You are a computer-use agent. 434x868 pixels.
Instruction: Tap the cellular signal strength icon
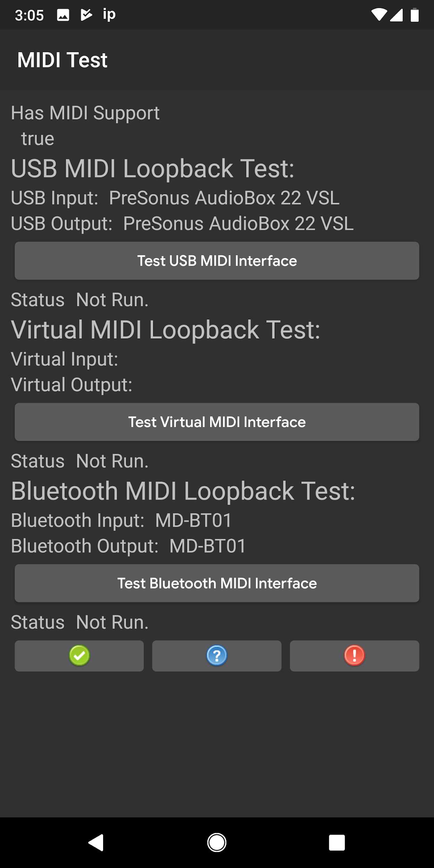tap(396, 15)
